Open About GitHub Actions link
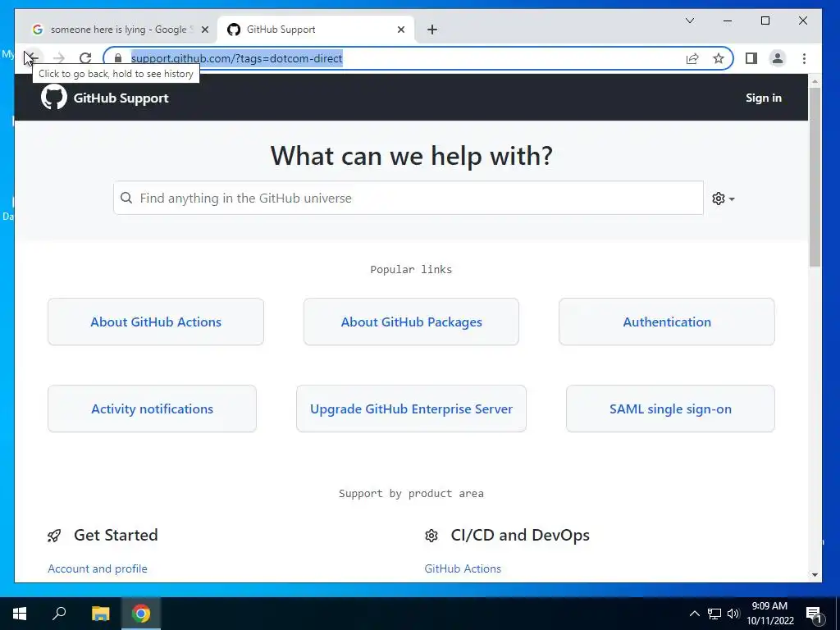This screenshot has width=840, height=630. coord(156,322)
